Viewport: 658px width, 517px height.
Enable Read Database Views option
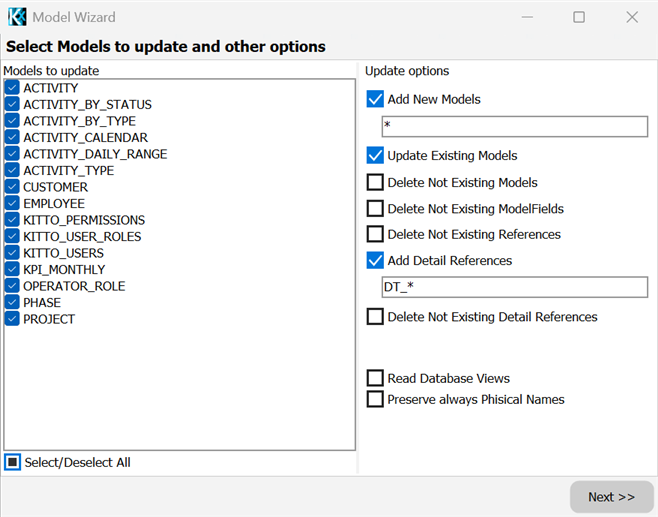click(x=375, y=378)
